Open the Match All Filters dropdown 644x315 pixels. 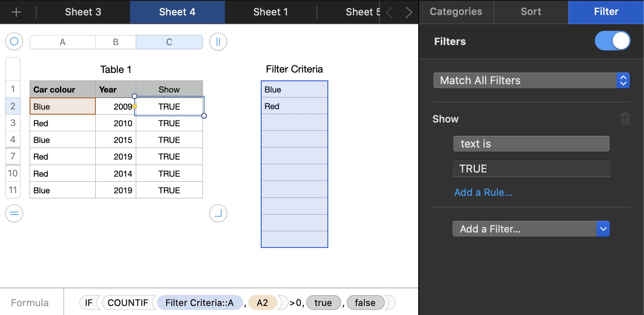pyautogui.click(x=531, y=80)
